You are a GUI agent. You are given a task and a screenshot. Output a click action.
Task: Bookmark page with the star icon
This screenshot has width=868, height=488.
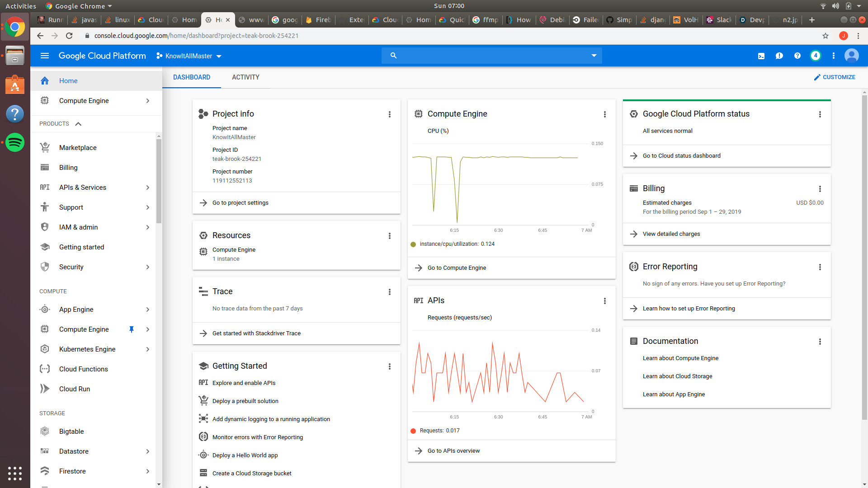(825, 36)
